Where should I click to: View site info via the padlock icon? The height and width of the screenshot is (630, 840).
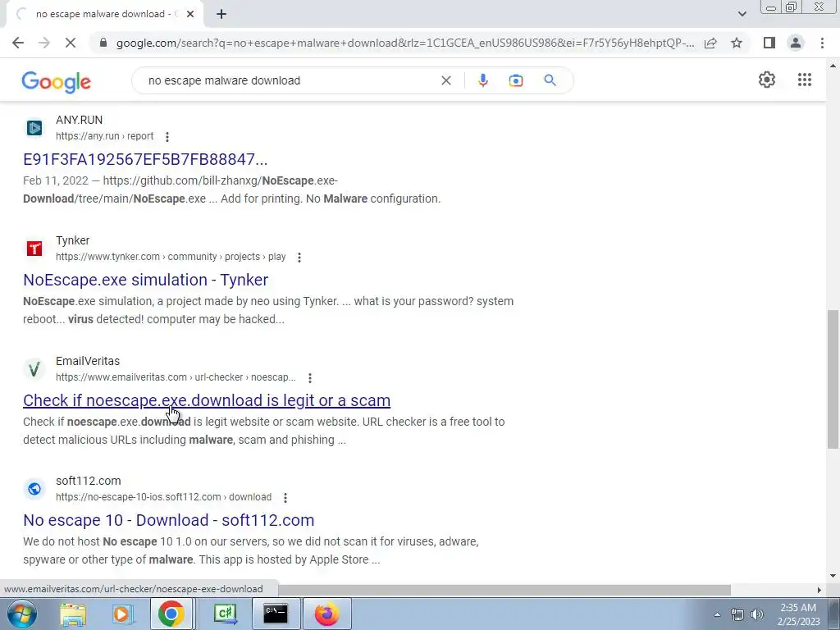coord(103,43)
